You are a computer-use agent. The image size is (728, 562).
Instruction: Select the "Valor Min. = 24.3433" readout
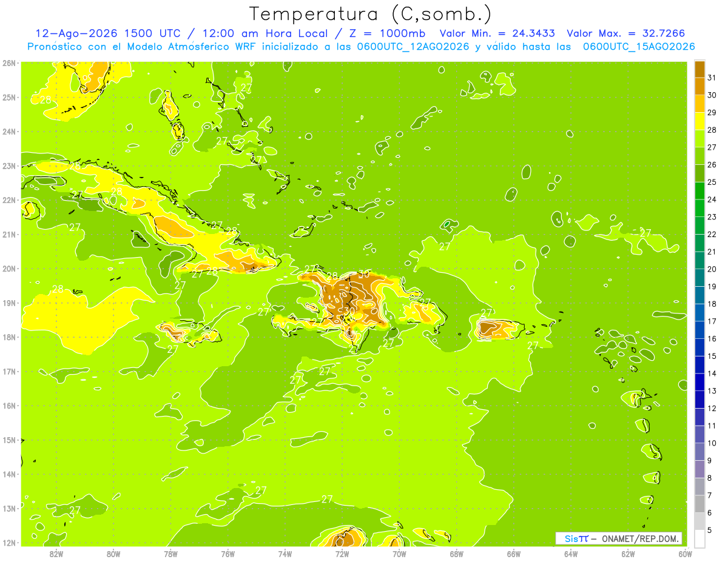coord(497,33)
